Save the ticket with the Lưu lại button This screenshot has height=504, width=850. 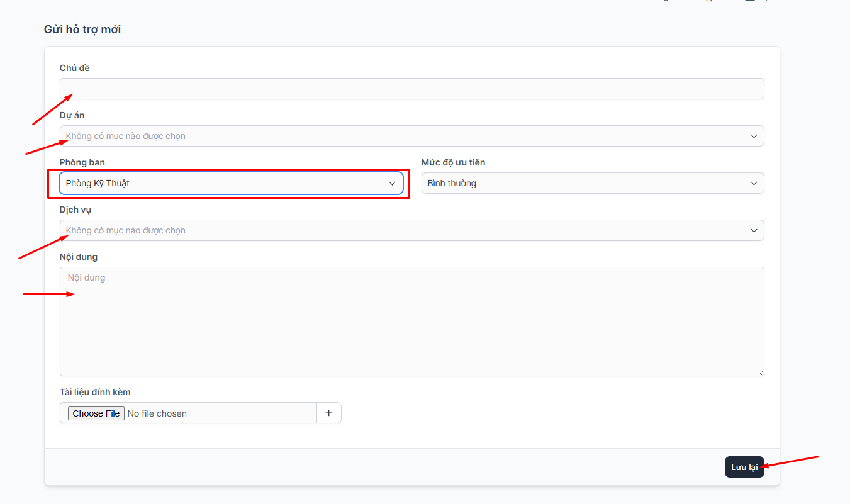[744, 467]
